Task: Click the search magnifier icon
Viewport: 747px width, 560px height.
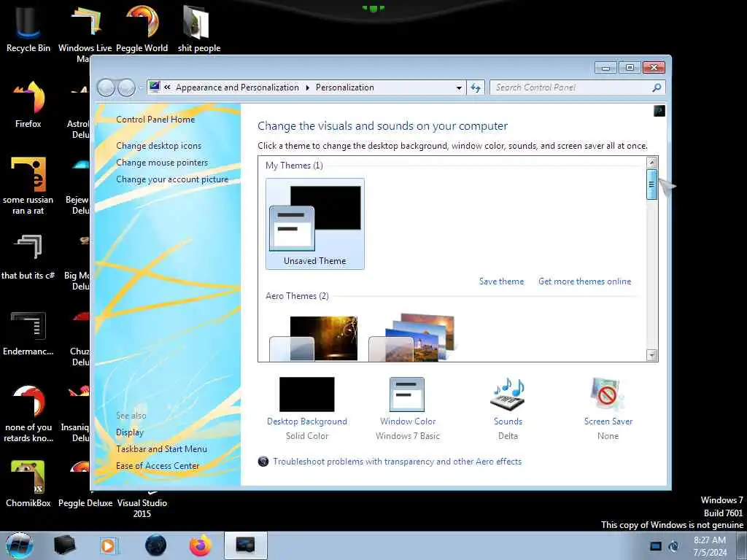Action: tap(657, 87)
